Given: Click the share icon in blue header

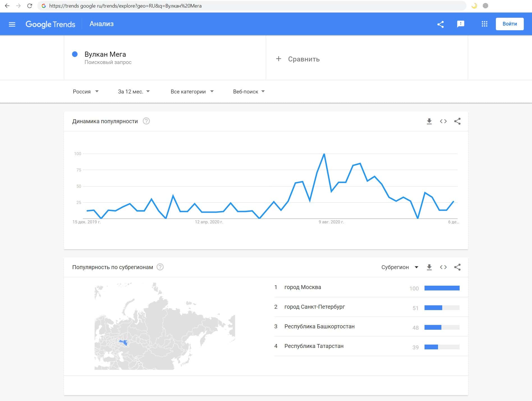Looking at the screenshot, I should point(441,24).
